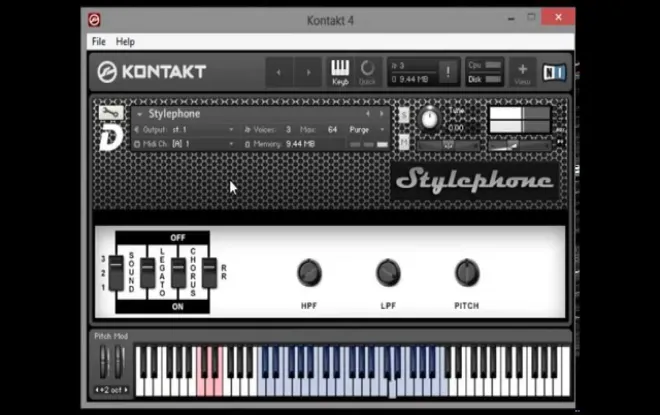Screen dimensions: 660x415
Task: Select next instrument preset arrow
Action: coord(382,114)
